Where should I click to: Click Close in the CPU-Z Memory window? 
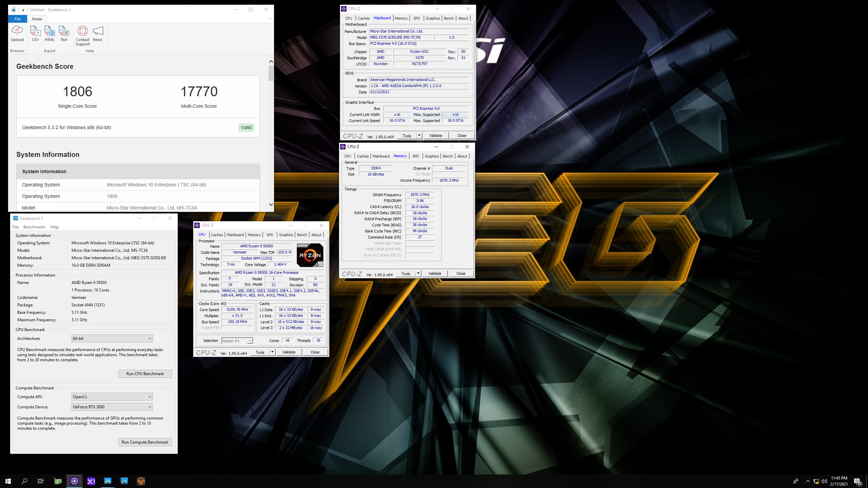(461, 273)
